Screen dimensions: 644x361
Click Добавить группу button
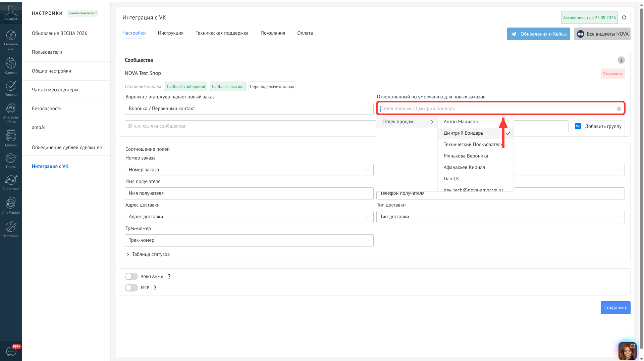coord(598,126)
